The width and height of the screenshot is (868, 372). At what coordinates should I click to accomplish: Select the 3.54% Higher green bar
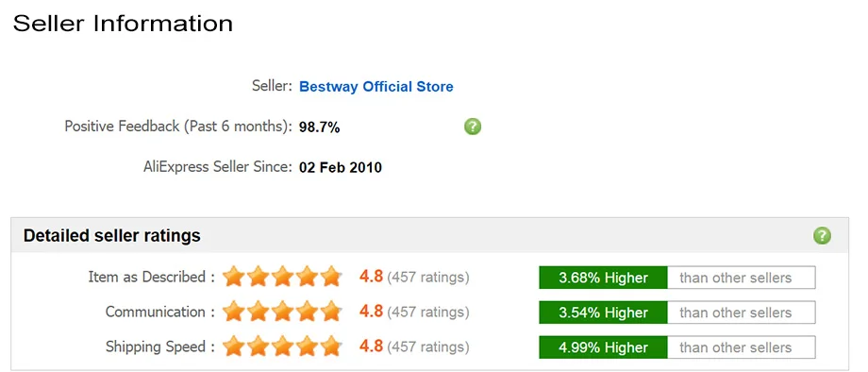pyautogui.click(x=603, y=313)
